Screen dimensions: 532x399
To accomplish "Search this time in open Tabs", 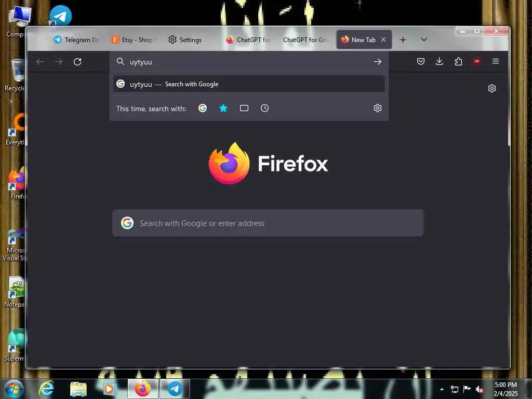I will [244, 108].
